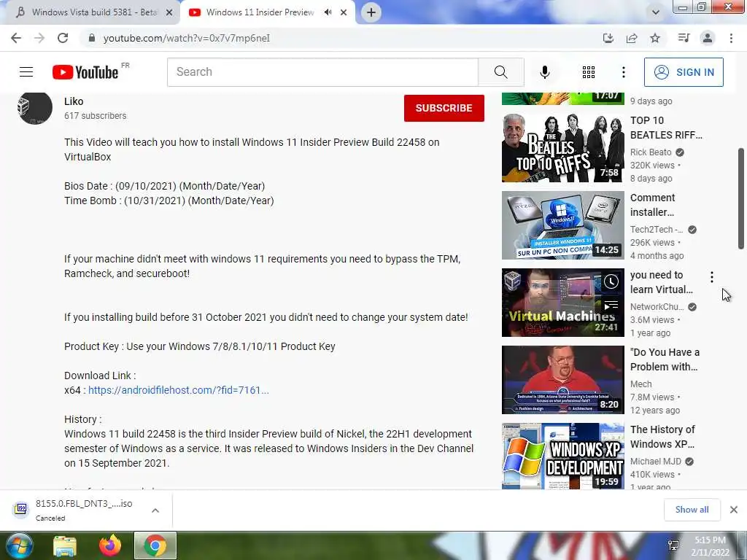This screenshot has height=560, width=747.
Task: Open Chrome's three-dot menu
Action: click(x=731, y=38)
